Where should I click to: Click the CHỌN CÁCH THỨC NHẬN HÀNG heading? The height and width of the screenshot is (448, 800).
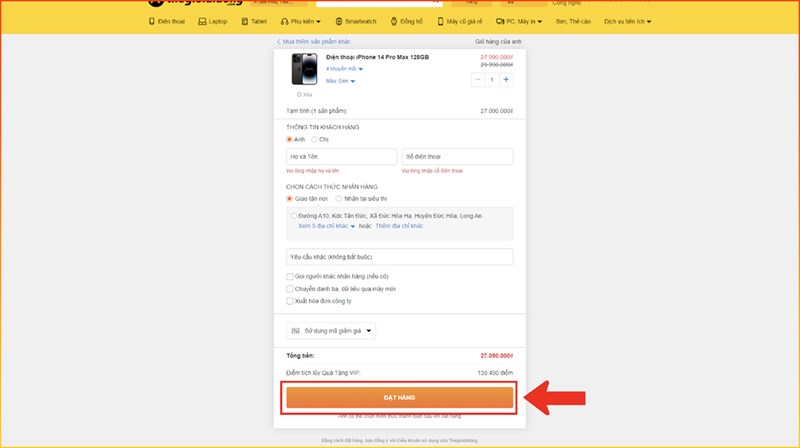(x=332, y=187)
